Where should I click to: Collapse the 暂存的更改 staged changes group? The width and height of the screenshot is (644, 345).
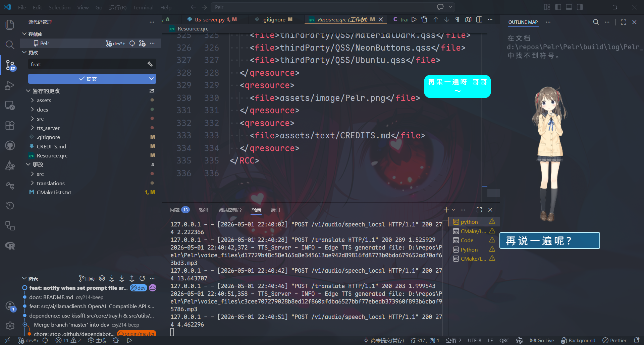tap(28, 91)
